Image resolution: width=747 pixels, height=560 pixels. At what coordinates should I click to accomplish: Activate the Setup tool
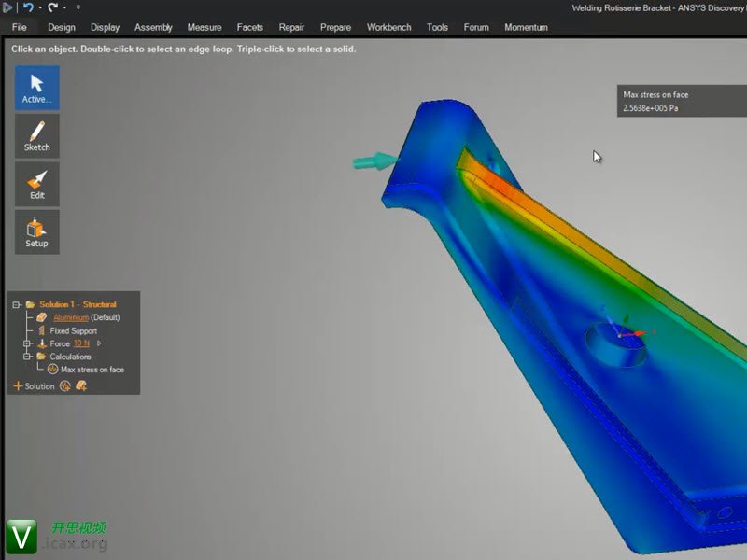37,232
